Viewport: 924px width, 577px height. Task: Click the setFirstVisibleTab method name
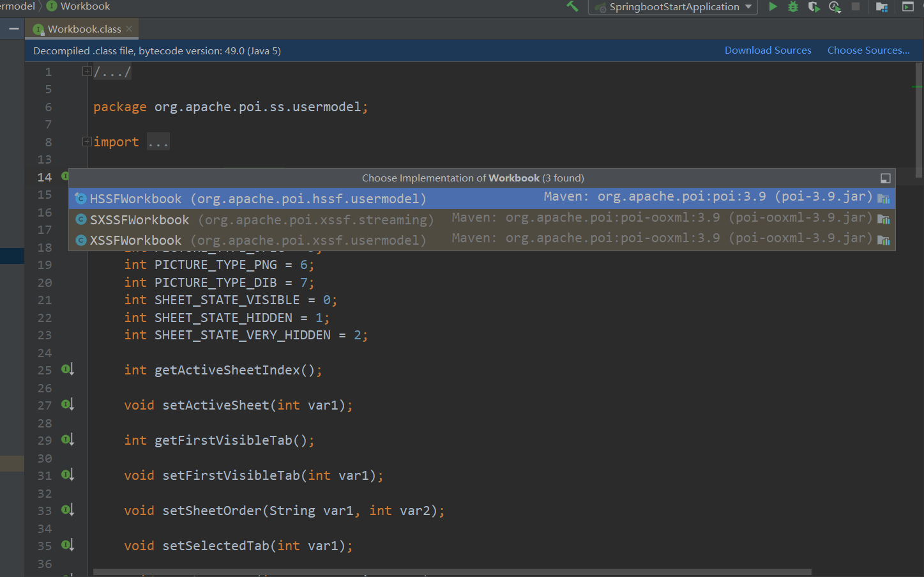pyautogui.click(x=231, y=475)
